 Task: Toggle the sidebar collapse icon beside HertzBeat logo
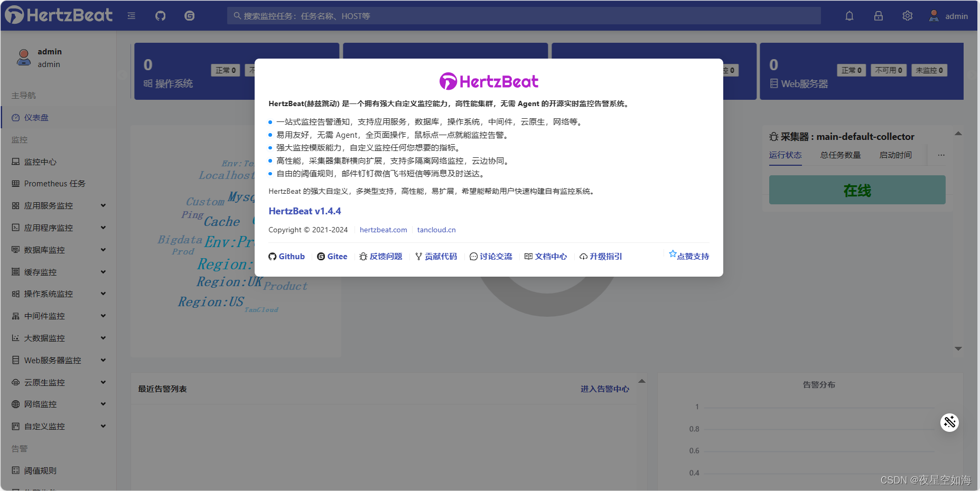pos(131,16)
